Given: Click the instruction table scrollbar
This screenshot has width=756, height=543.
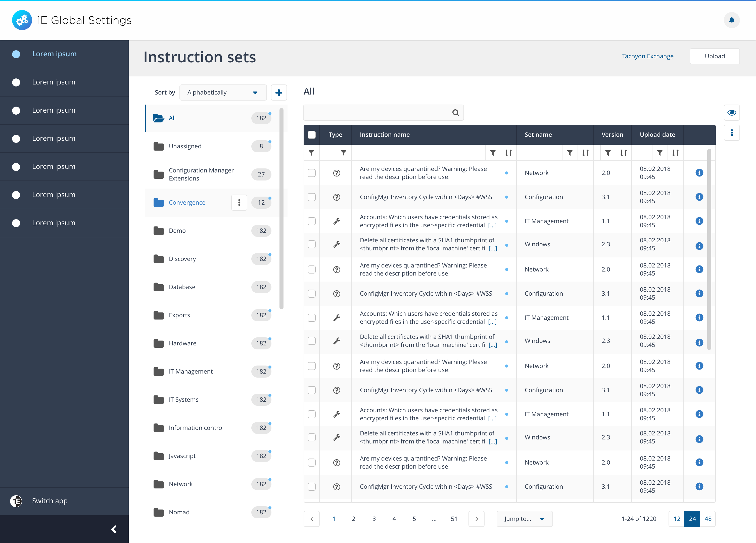Looking at the screenshot, I should [709, 249].
